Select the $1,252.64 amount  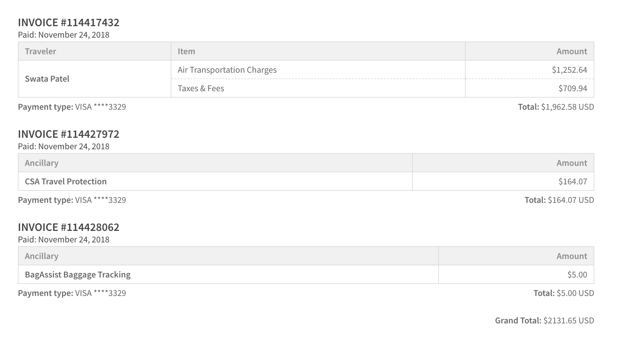point(569,70)
